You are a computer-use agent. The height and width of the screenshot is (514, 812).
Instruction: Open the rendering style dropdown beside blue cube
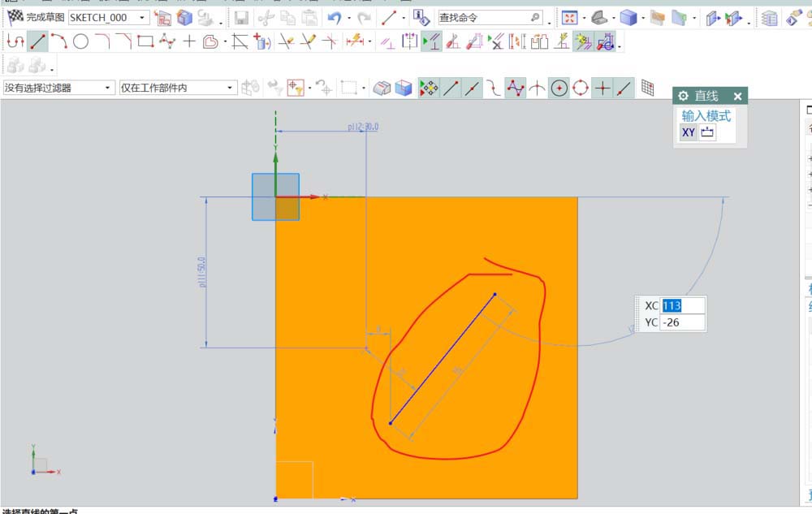(x=642, y=19)
